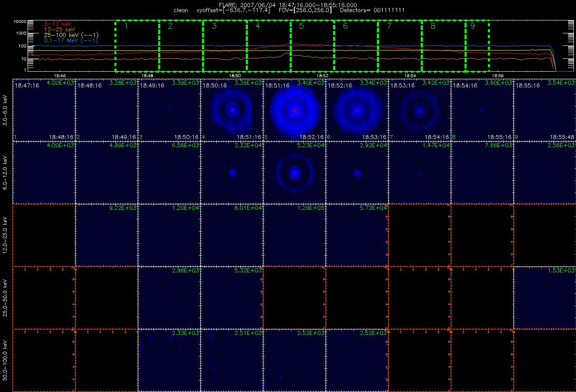Open the 25-50 keV image labeled 1.53E+03
The width and height of the screenshot is (576, 392).
[545, 298]
